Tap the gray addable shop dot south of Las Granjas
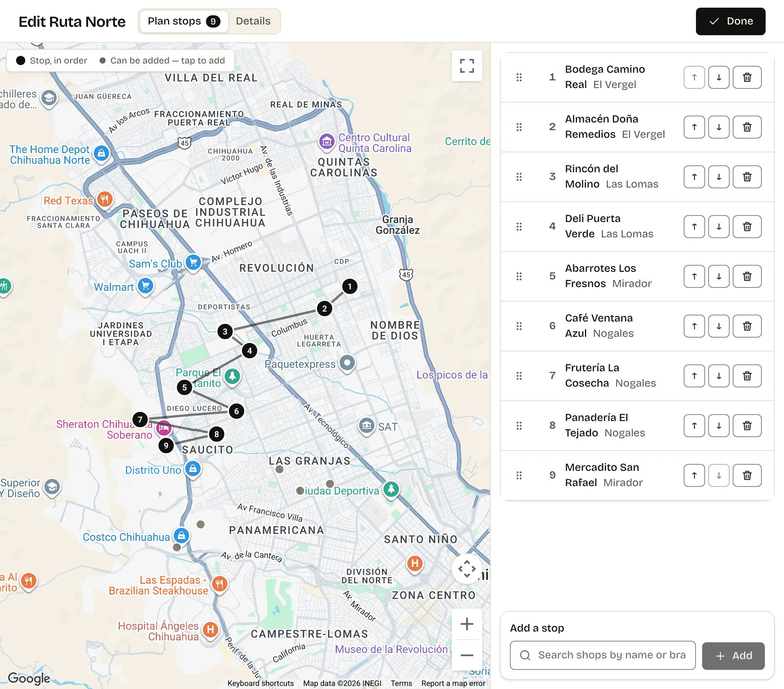This screenshot has height=689, width=784. click(279, 469)
